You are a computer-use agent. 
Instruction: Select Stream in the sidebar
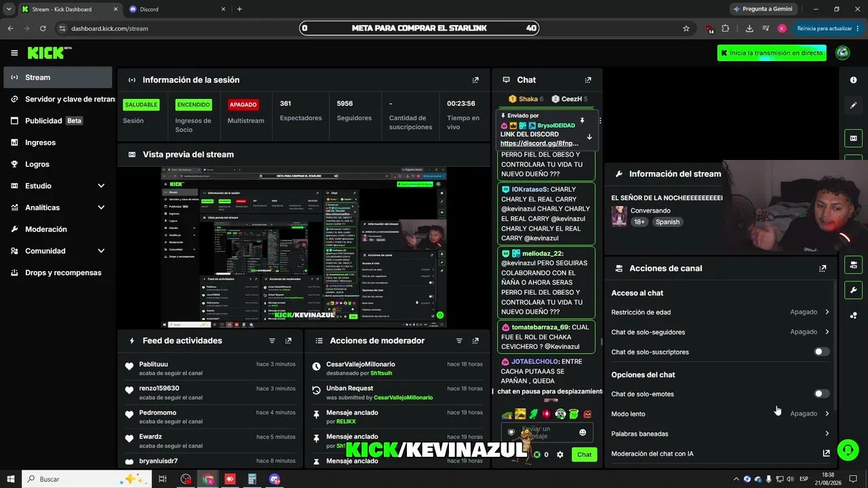coord(58,77)
